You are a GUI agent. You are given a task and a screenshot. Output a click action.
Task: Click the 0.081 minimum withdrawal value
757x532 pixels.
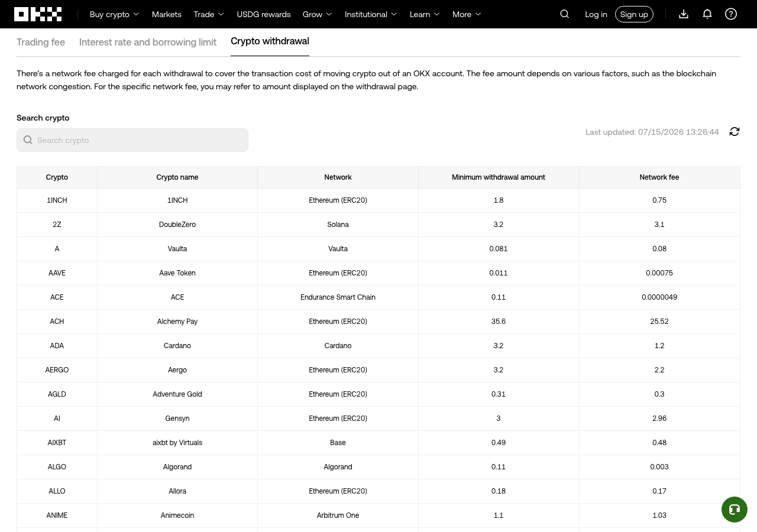[x=499, y=249]
